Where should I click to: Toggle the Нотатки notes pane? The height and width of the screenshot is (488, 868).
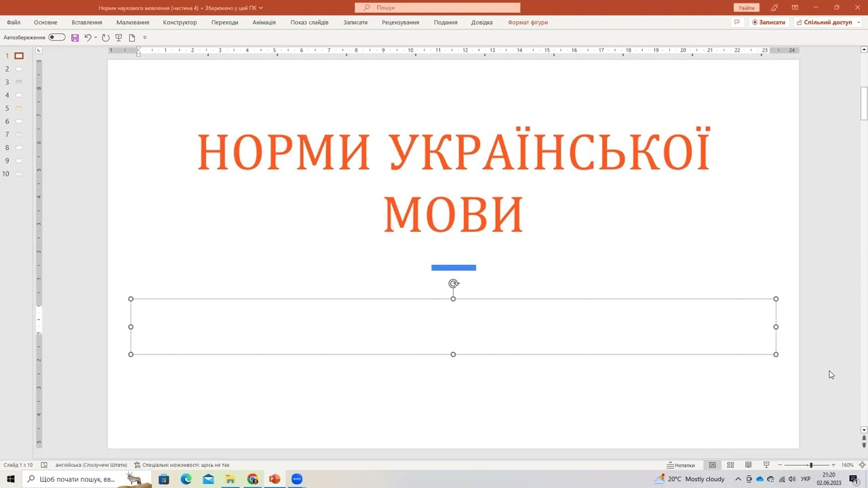681,465
